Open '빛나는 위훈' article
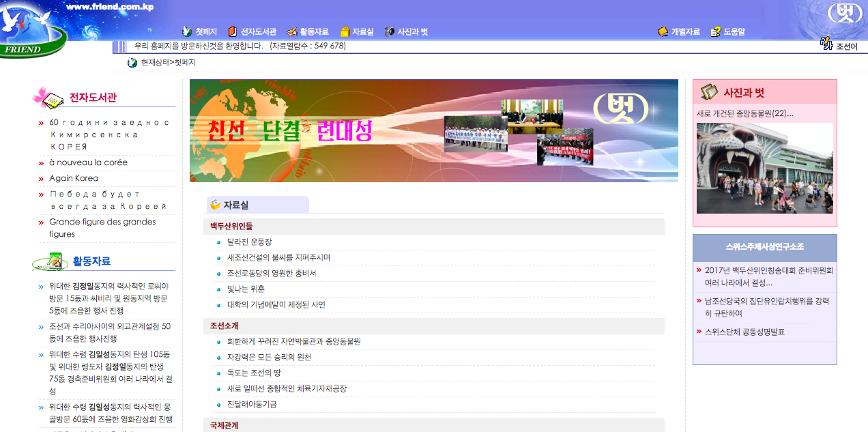This screenshot has height=432, width=868. coord(246,289)
